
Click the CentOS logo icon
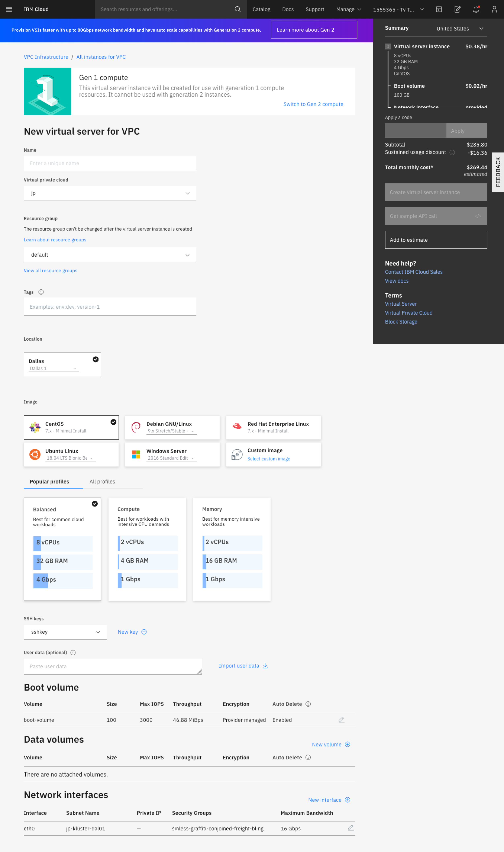(35, 427)
